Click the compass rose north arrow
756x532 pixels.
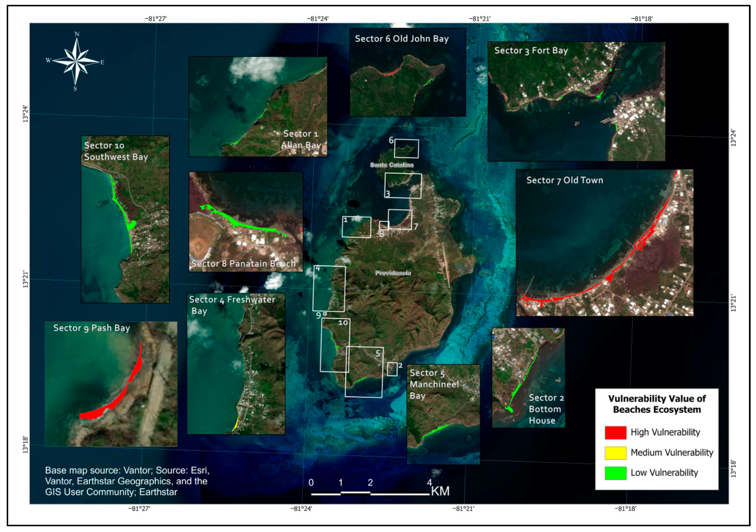pyautogui.click(x=77, y=48)
